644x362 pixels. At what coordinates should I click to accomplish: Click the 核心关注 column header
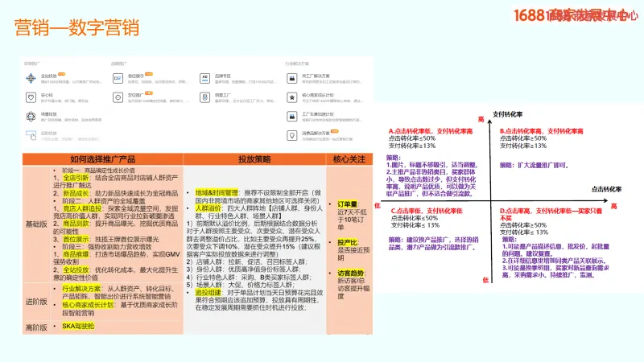click(x=349, y=159)
